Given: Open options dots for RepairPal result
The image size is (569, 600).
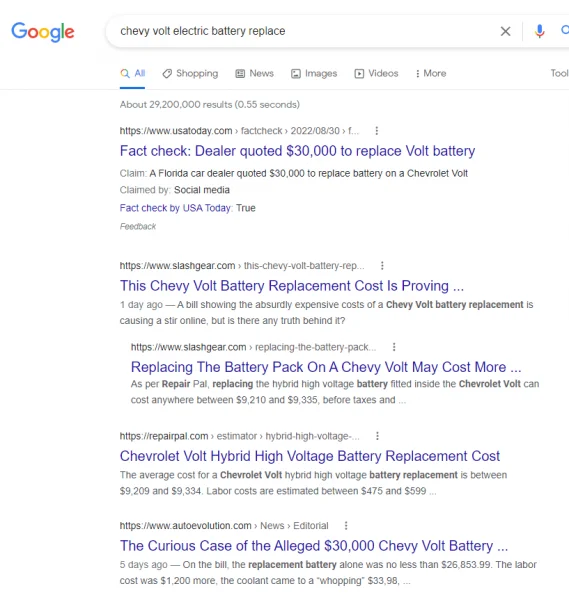Looking at the screenshot, I should point(377,436).
